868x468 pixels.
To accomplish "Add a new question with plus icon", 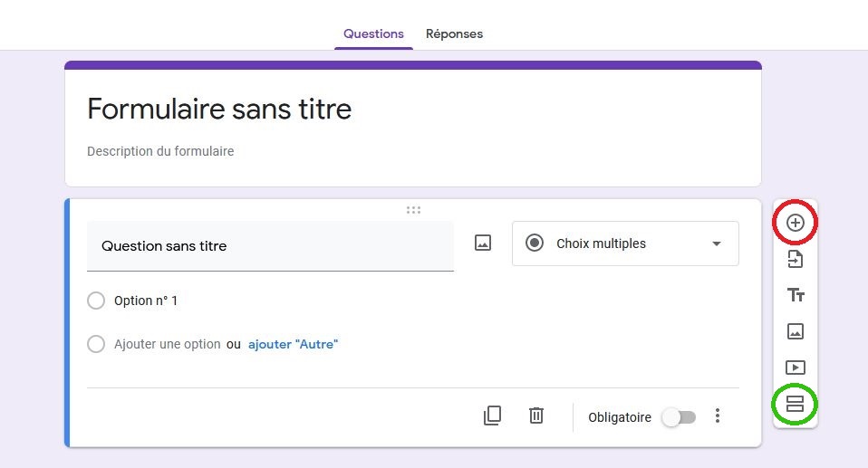I will pyautogui.click(x=795, y=223).
